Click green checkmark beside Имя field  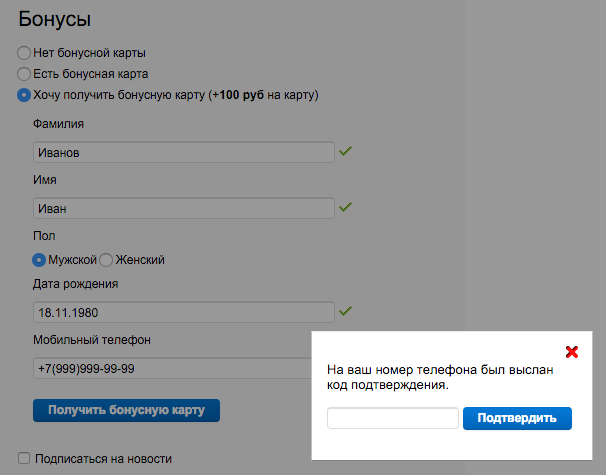coord(346,208)
